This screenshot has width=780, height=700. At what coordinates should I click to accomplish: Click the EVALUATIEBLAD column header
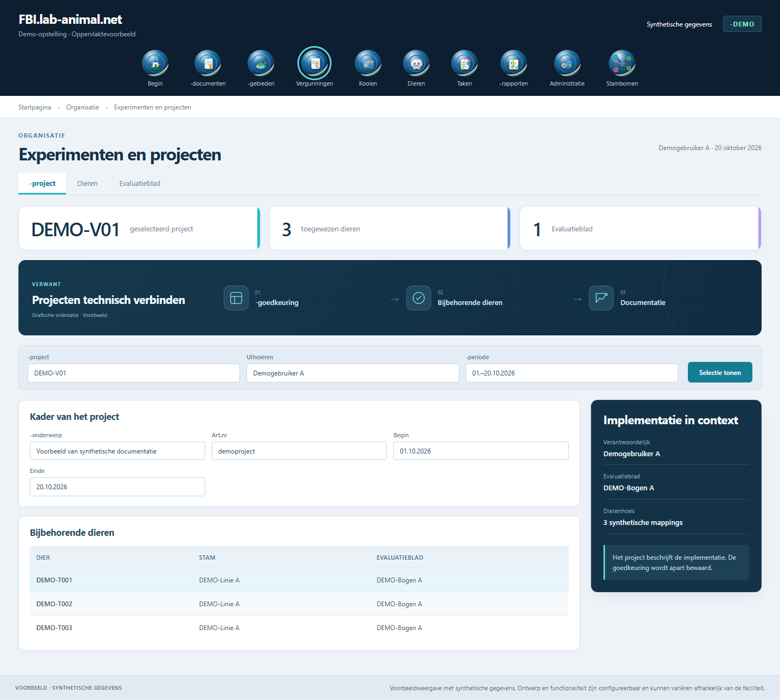[400, 558]
